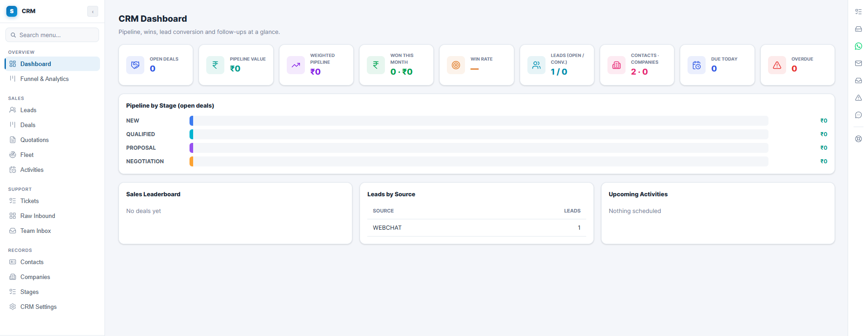Screen dimensions: 868x336
Task: Open CRM Settings in the sidebar
Action: coord(52,307)
